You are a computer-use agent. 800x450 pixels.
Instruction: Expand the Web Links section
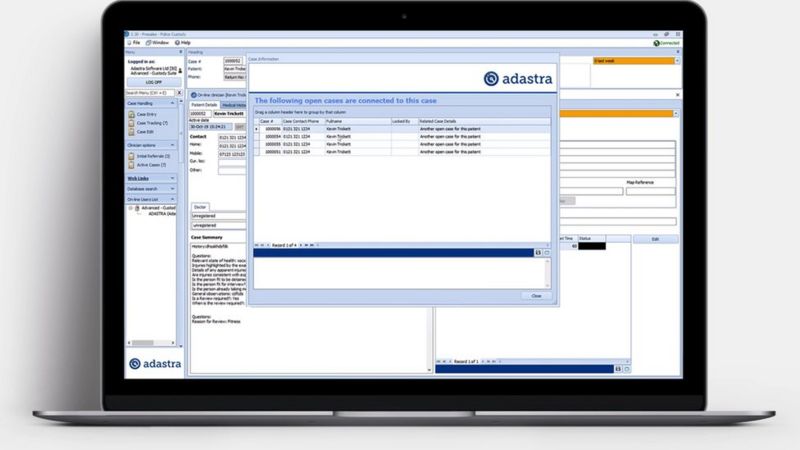173,178
